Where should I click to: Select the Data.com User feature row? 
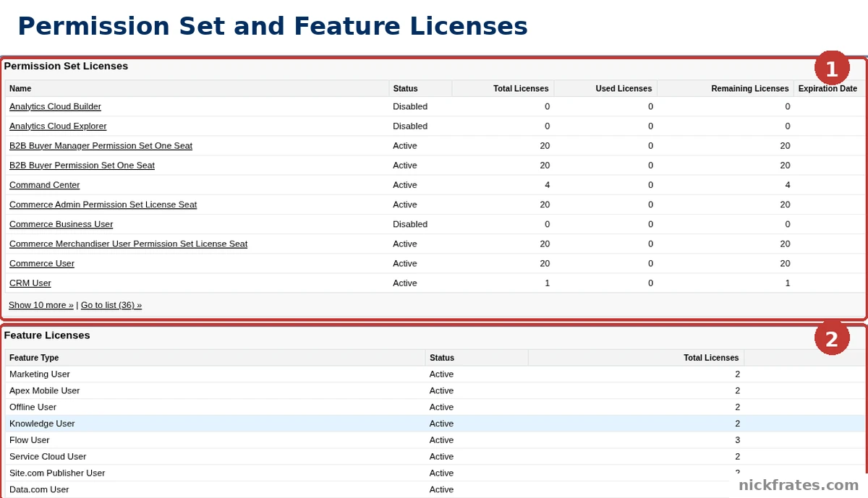[x=435, y=489]
